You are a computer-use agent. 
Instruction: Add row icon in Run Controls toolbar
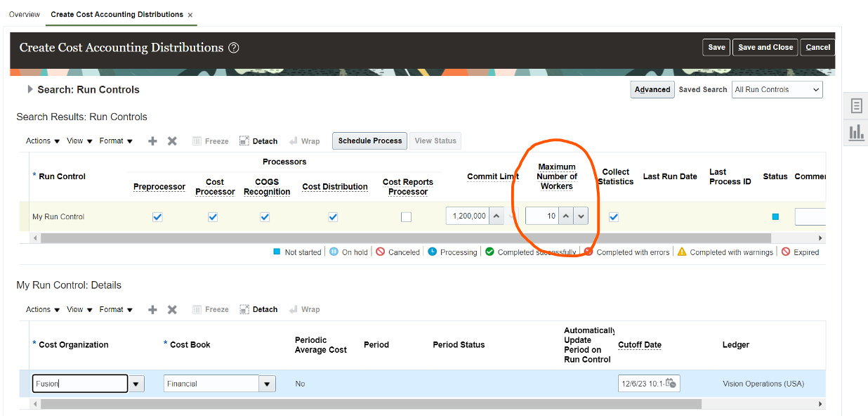coord(152,141)
